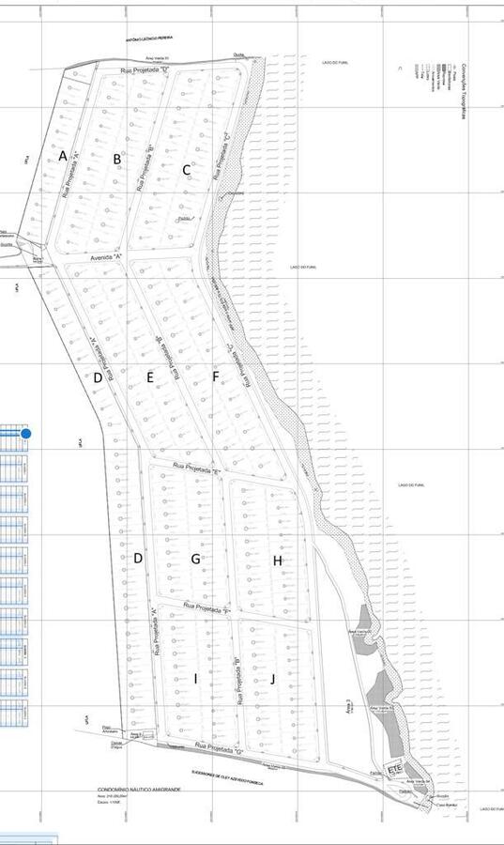Select the Convenções Topográficas legend
This screenshot has height=845, width=504.
463,90
